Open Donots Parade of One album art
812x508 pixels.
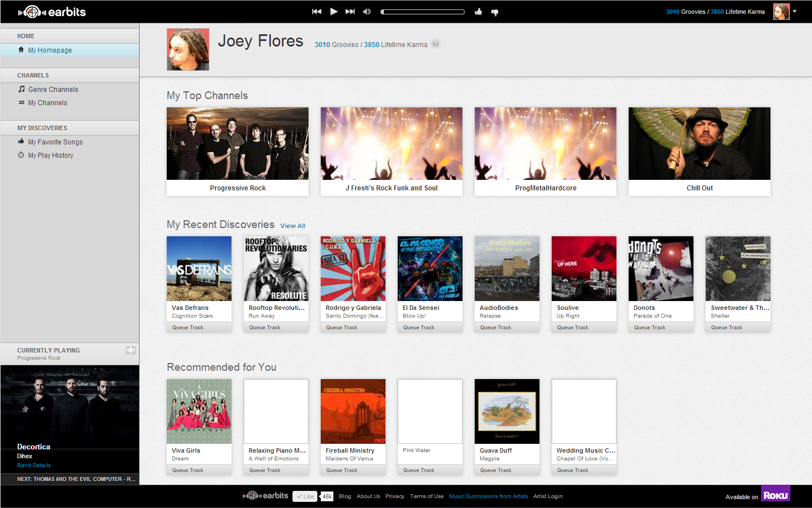click(661, 269)
